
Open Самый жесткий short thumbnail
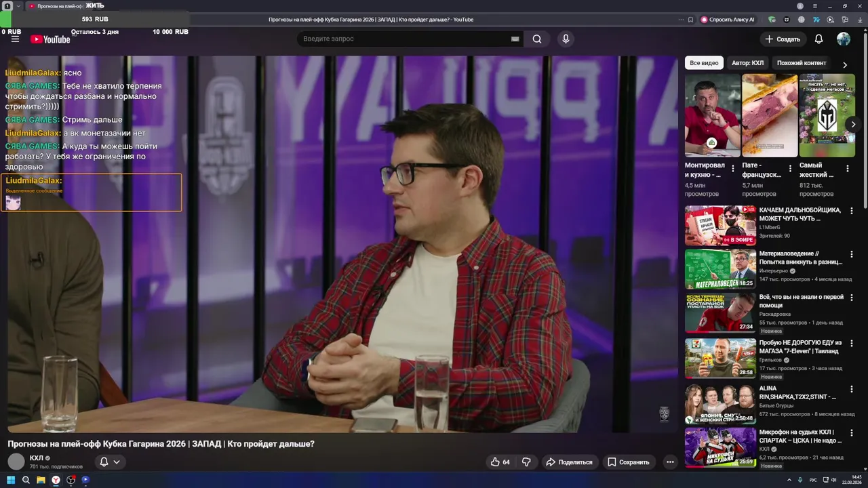pos(827,115)
